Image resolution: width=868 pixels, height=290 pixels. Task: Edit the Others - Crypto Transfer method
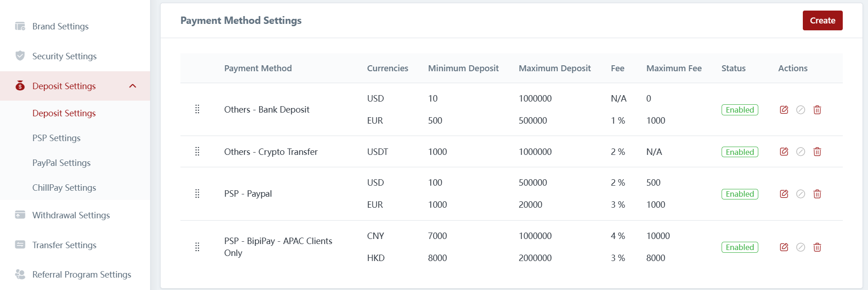tap(784, 152)
